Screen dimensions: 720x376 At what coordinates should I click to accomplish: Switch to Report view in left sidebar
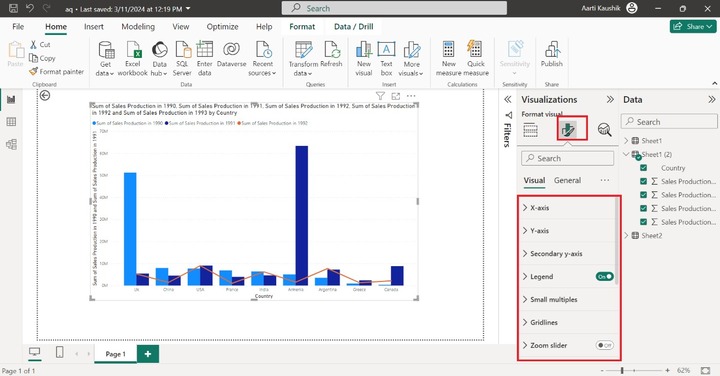pos(11,99)
